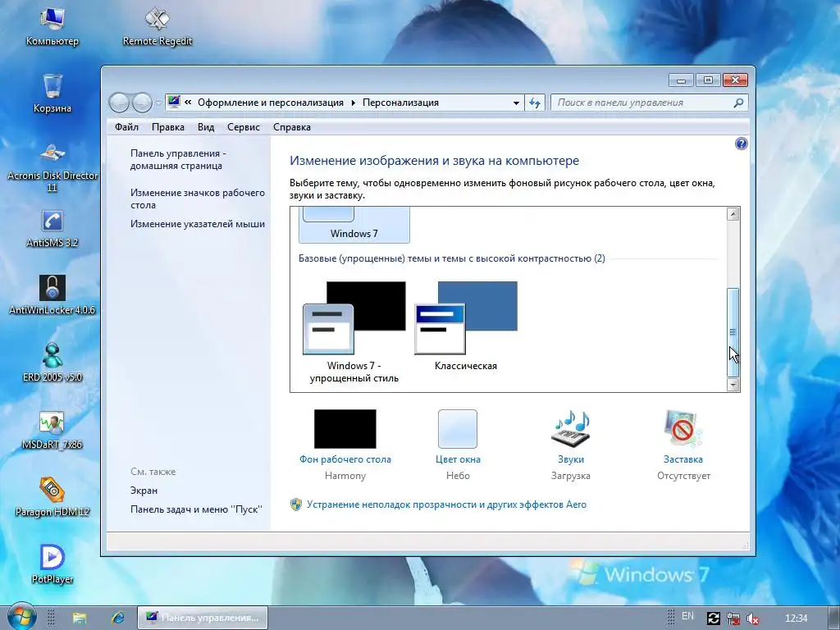840x630 pixels.
Task: Click the EN language indicator
Action: click(687, 616)
